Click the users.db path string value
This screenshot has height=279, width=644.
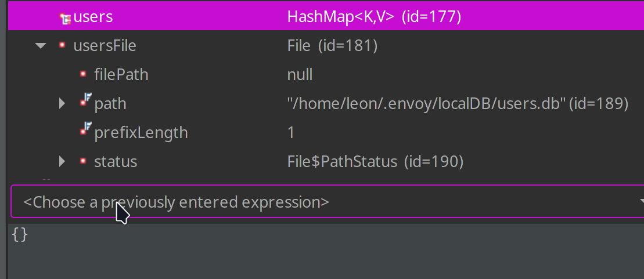(427, 104)
